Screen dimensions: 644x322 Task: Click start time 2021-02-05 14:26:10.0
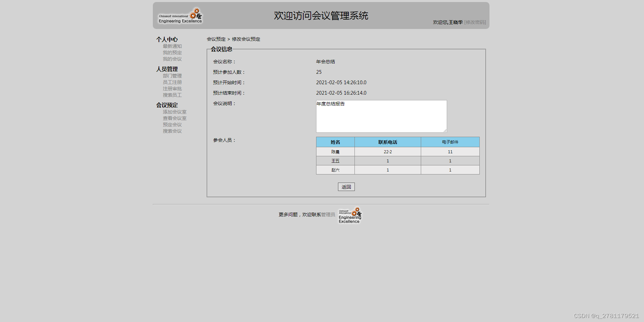pyautogui.click(x=341, y=83)
